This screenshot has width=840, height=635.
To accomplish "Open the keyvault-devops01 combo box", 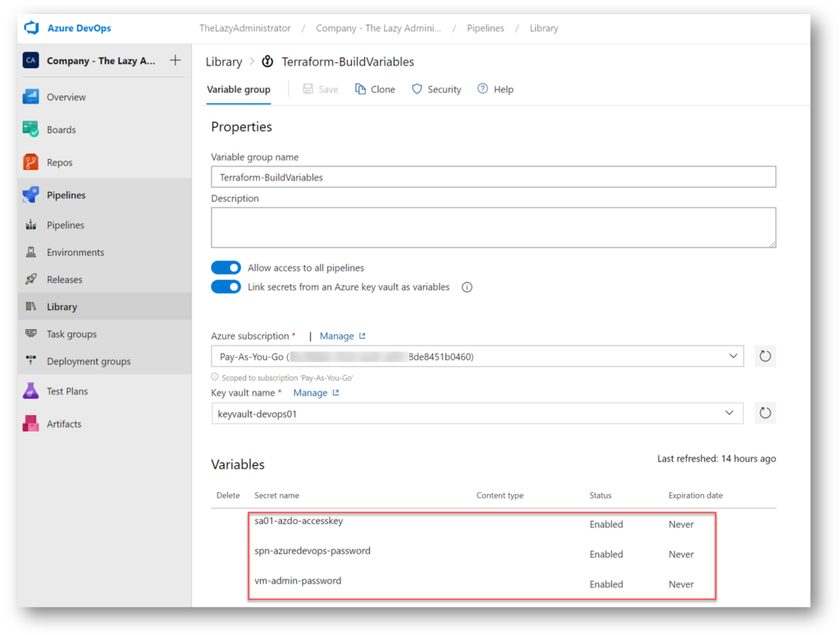I will click(477, 413).
